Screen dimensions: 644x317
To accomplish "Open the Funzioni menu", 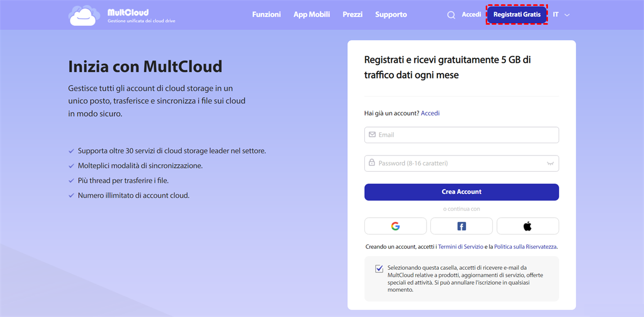I will tap(266, 14).
